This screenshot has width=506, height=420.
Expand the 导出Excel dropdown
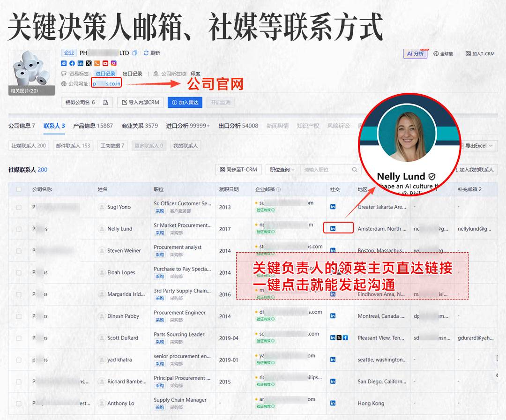(477, 146)
